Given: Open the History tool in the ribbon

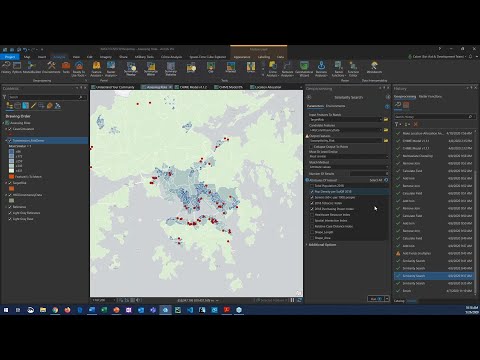Looking at the screenshot, I should (6, 67).
